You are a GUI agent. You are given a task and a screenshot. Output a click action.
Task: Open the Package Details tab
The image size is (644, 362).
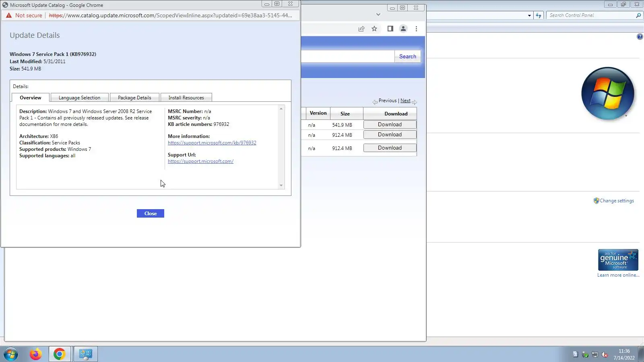(134, 98)
